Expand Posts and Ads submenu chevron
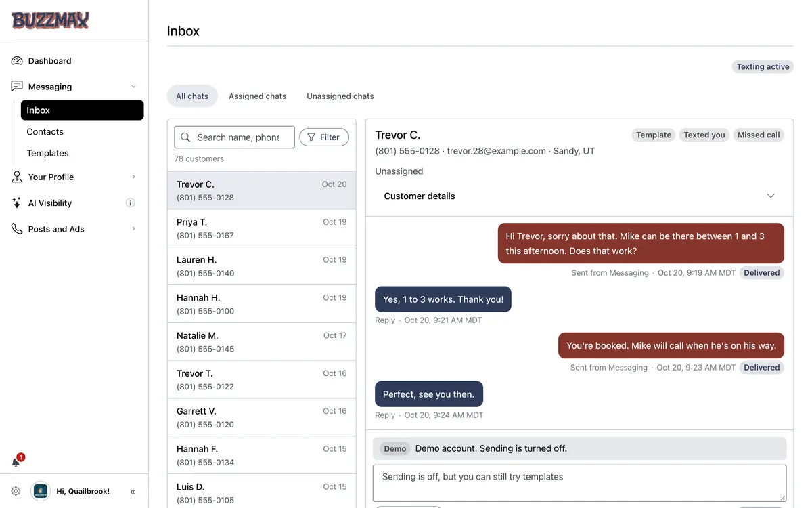 click(x=133, y=229)
